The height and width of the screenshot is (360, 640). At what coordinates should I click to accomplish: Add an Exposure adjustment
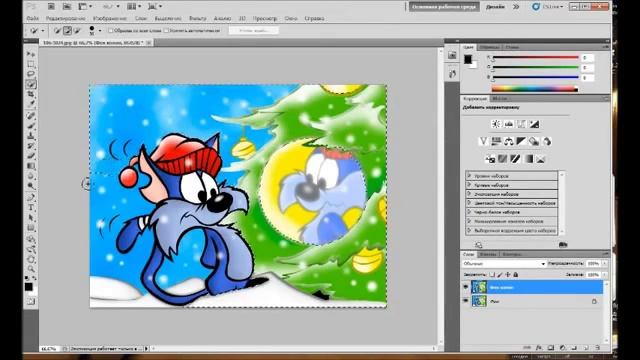[x=534, y=124]
